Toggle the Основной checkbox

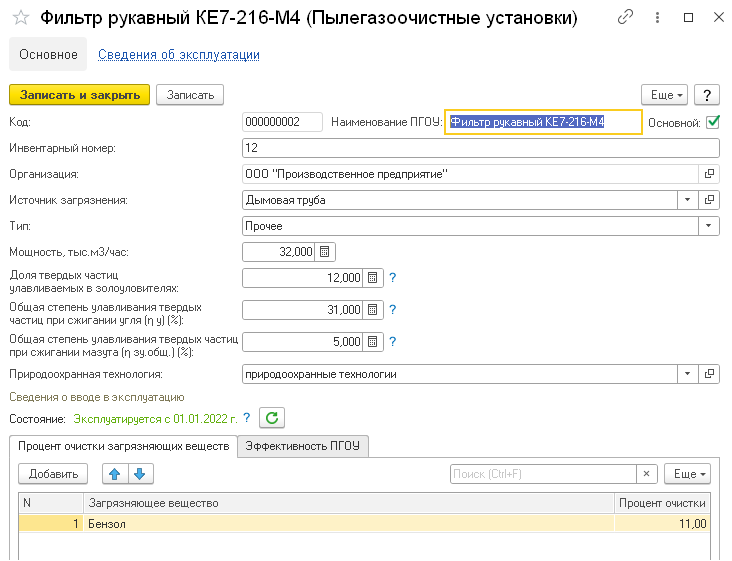point(712,122)
